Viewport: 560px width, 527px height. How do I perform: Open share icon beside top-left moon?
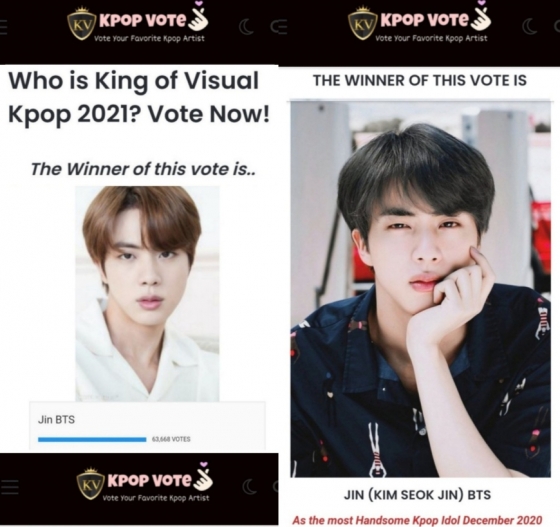(278, 28)
